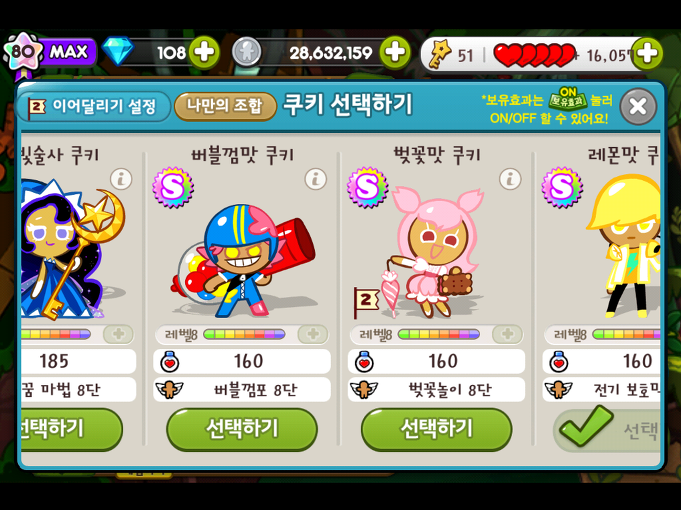Screen dimensions: 681x510
Task: Open info icon for 벚꽃맛 쿠키
Action: point(510,179)
